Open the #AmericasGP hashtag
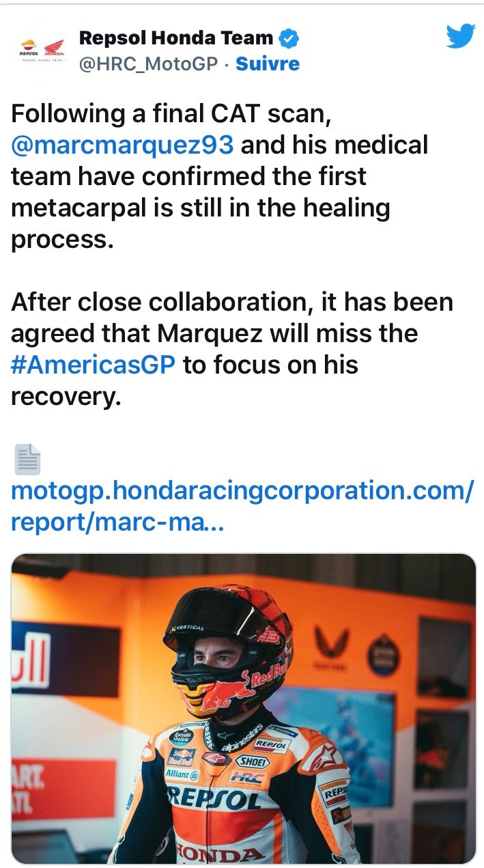The image size is (484, 868). [x=94, y=365]
